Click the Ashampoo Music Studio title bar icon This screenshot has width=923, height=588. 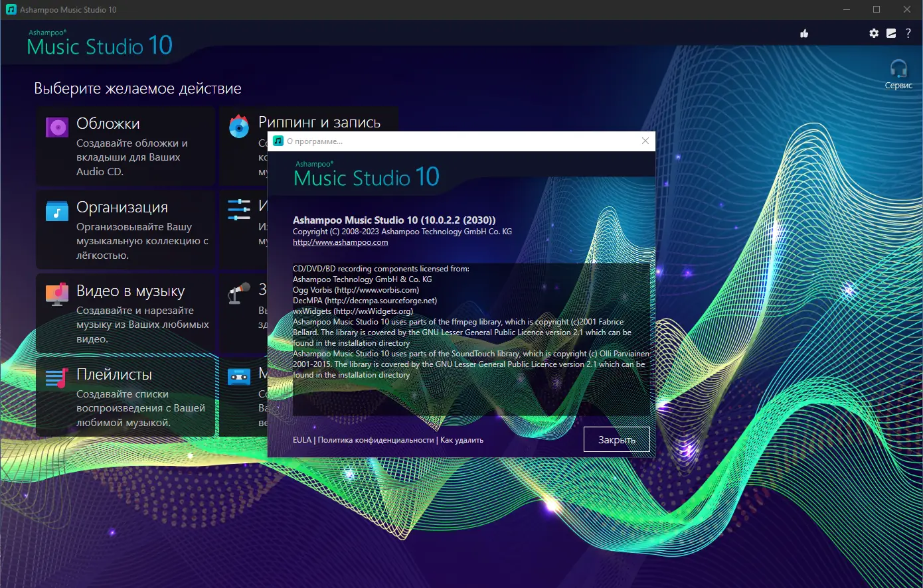pos(11,10)
